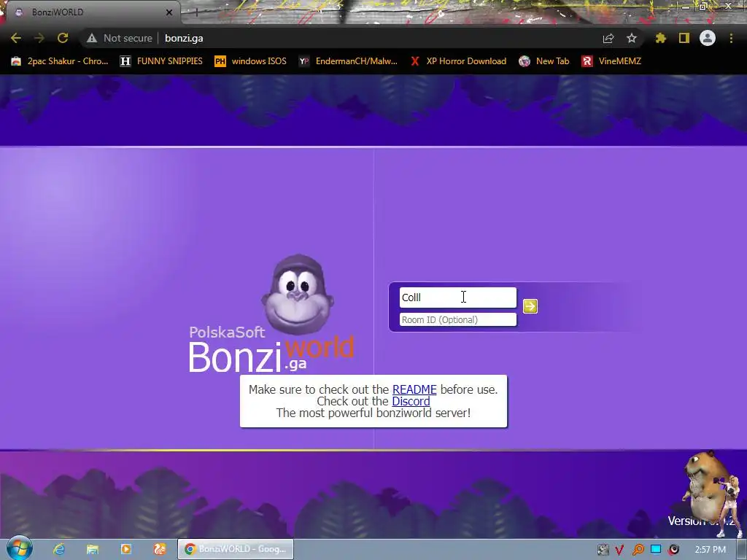The width and height of the screenshot is (747, 560).
Task: Open the README link
Action: (x=414, y=389)
